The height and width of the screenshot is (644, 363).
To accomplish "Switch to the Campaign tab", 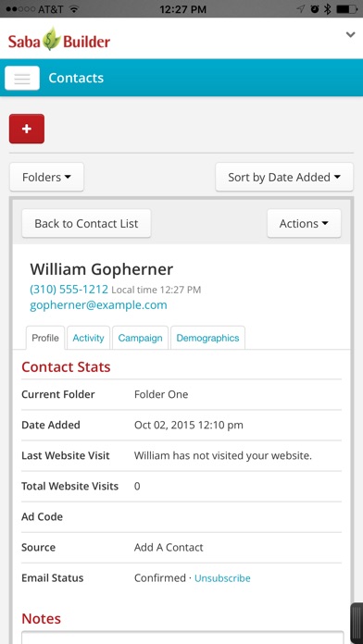I will 140,338.
